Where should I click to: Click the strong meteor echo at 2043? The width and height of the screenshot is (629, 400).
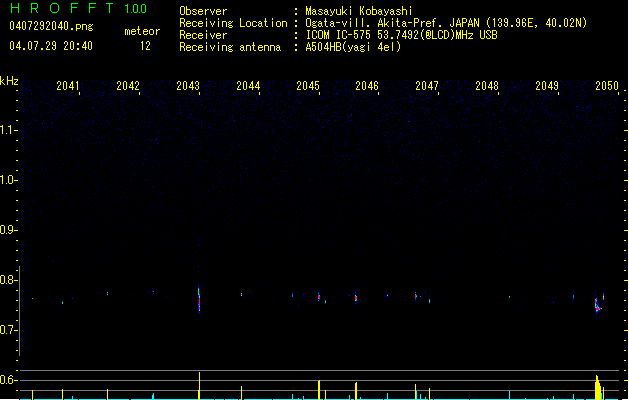point(199,299)
